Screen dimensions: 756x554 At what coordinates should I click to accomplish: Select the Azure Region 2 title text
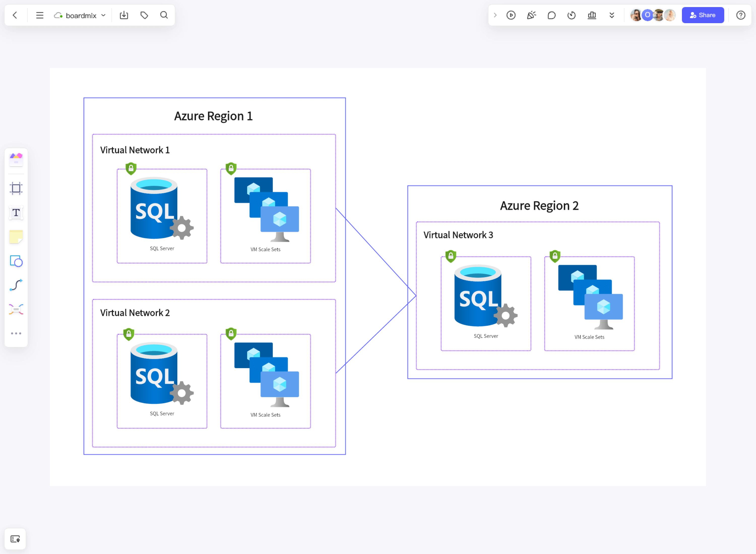pos(539,205)
